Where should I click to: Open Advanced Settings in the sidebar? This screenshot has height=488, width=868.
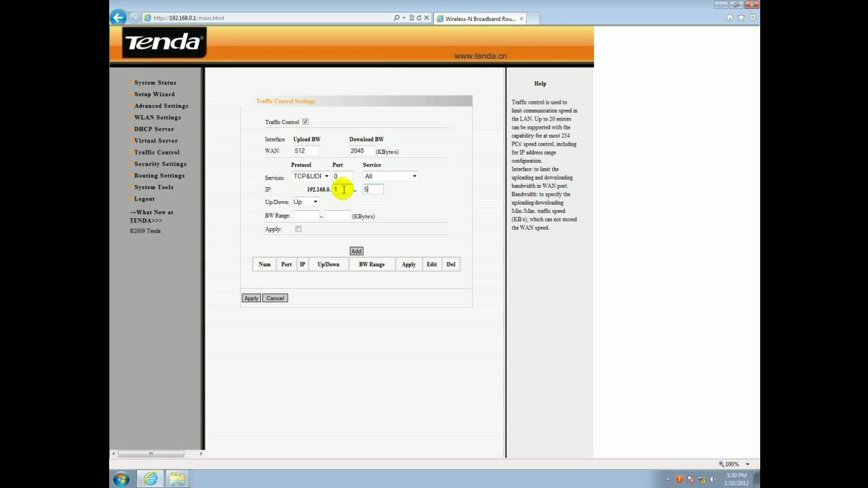161,106
